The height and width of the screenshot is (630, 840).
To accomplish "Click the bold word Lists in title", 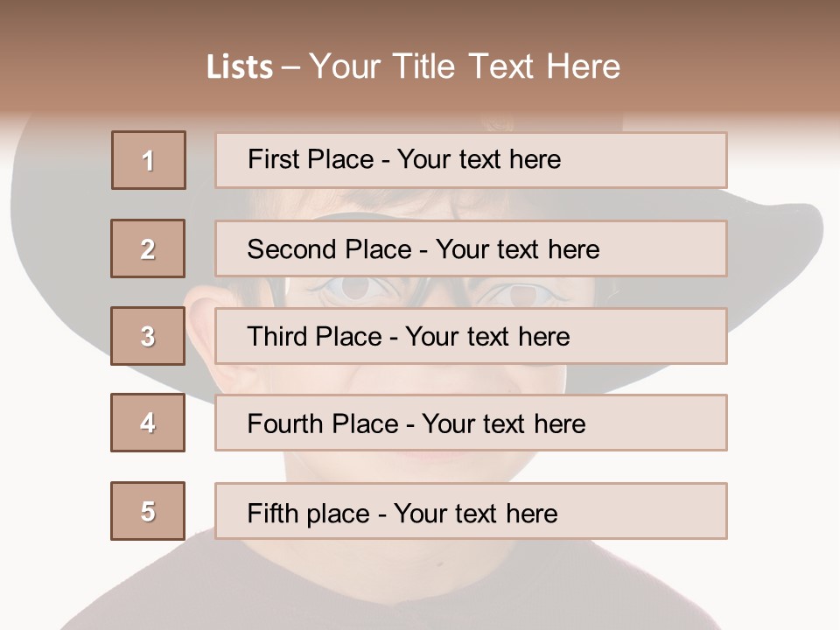I will pos(240,67).
